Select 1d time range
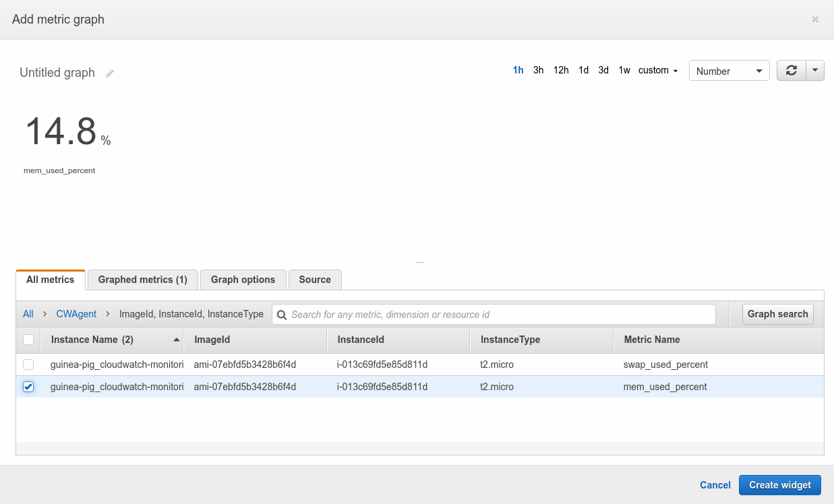The width and height of the screenshot is (834, 504). (x=583, y=70)
